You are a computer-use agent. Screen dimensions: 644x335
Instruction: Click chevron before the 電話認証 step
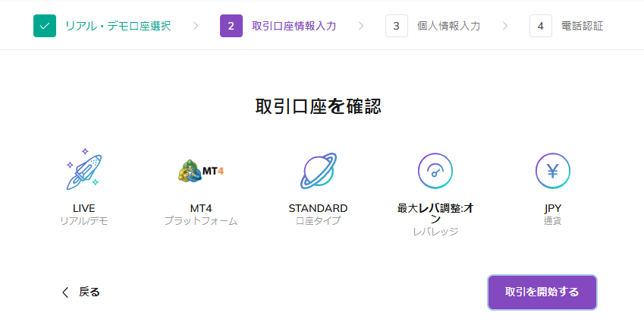(505, 26)
